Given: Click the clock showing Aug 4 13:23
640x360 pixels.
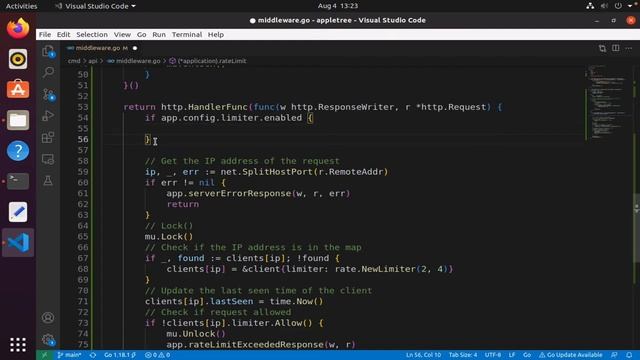Looking at the screenshot, I should [x=338, y=6].
